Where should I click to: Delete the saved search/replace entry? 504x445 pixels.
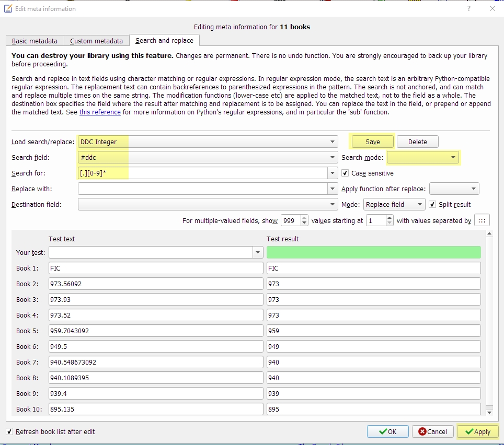417,142
